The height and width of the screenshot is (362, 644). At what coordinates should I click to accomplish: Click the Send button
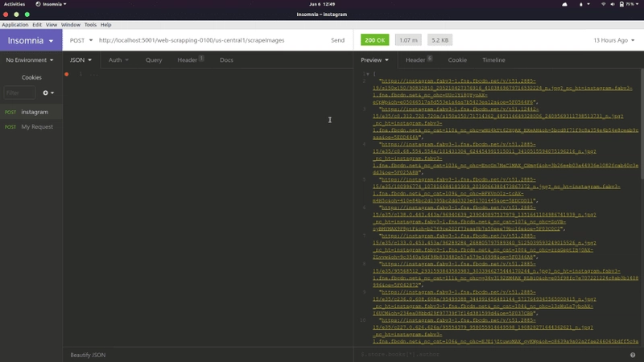click(x=337, y=40)
